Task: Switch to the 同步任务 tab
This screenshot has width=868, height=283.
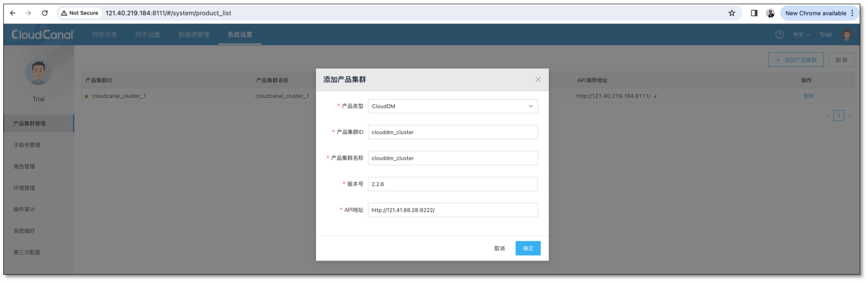Action: click(x=104, y=35)
